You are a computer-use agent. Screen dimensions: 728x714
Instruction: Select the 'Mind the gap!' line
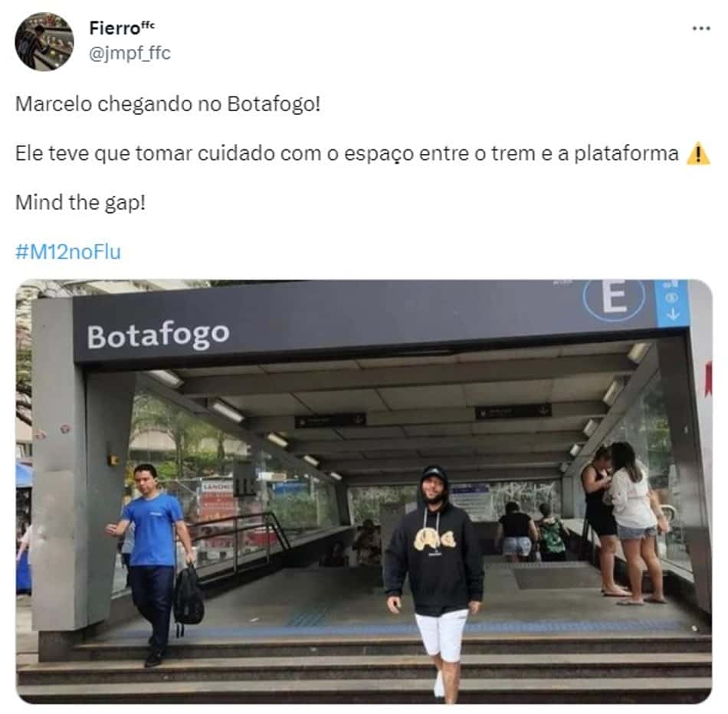point(80,203)
